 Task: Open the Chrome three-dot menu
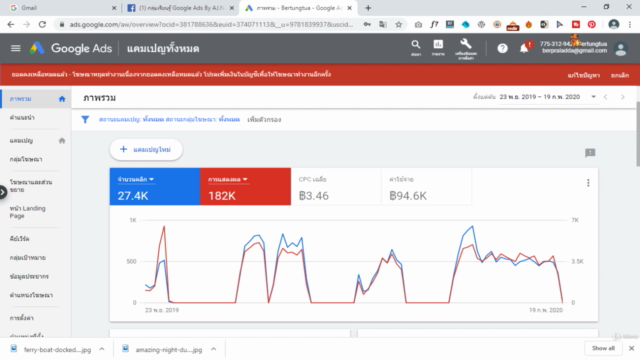click(x=630, y=24)
